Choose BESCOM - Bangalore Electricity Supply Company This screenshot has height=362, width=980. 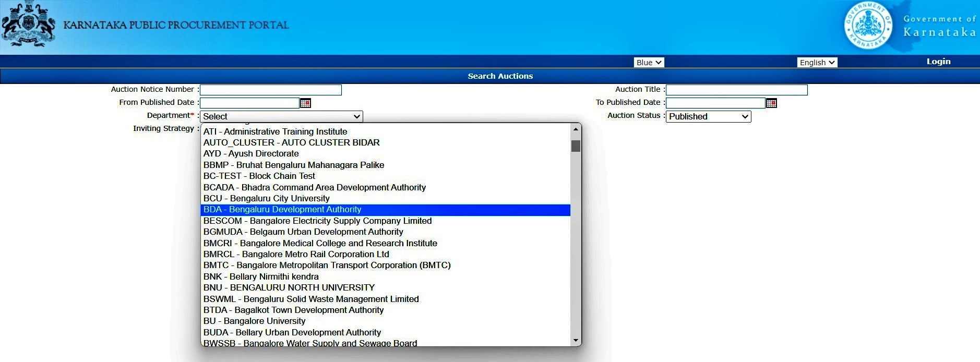tap(386, 221)
